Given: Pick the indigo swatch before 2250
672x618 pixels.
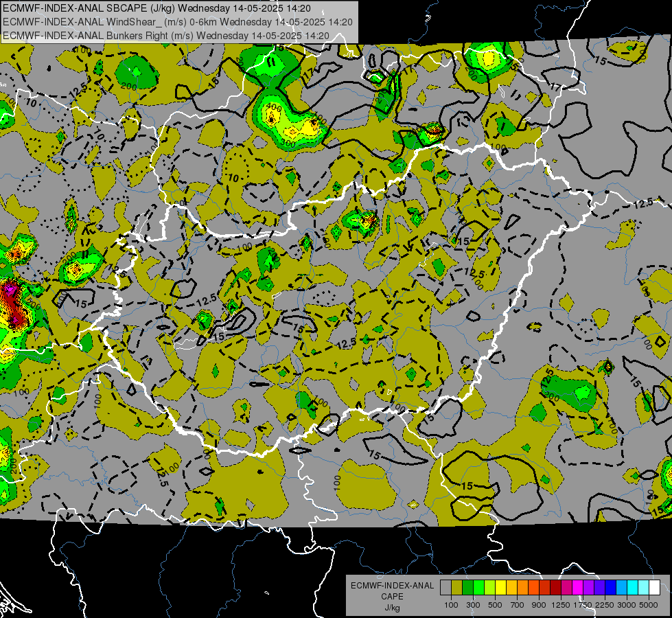Looking at the screenshot, I should pyautogui.click(x=599, y=588).
